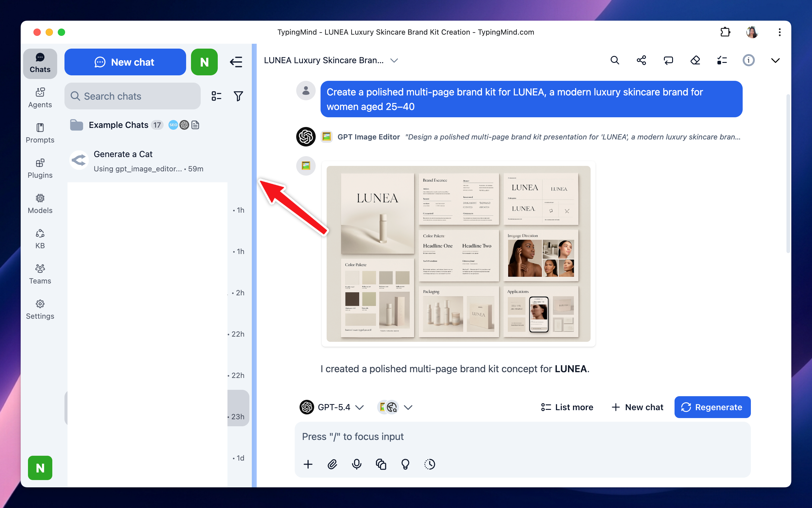Click the chat window scrollbar

(x=788, y=173)
